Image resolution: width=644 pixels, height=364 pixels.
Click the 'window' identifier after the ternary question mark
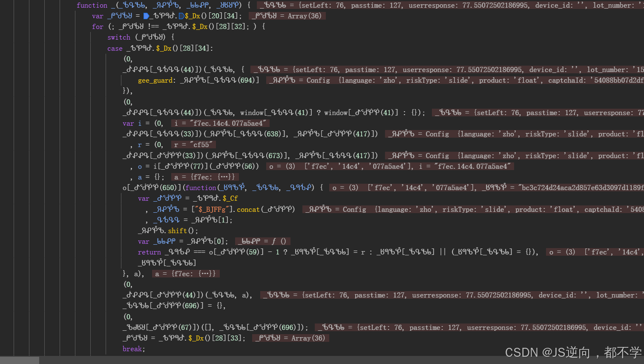tap(336, 113)
